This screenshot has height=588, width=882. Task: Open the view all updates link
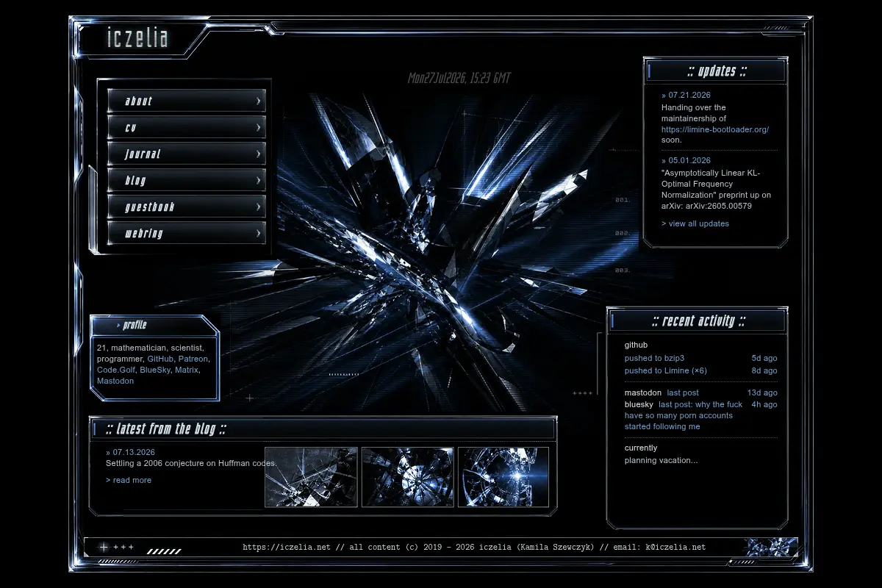[695, 223]
